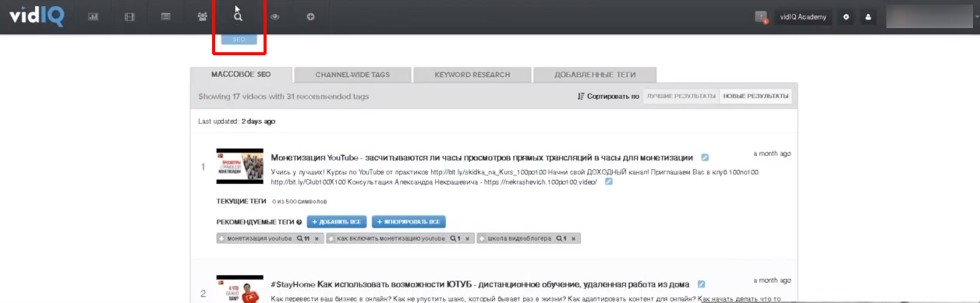This screenshot has height=303, width=980.
Task: Click the ИГНОРИРОВАТЬ ВСЕ button
Action: coord(409,222)
